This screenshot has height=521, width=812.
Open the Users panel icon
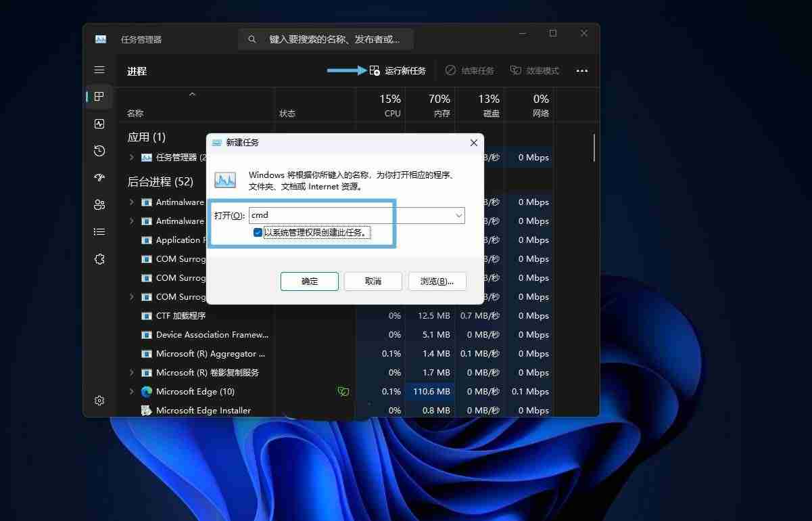(x=99, y=204)
